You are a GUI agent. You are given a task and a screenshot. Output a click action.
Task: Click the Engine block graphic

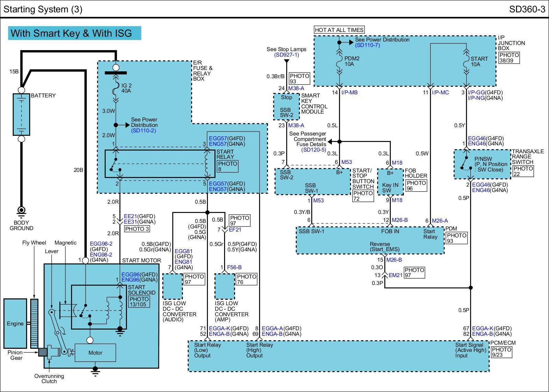15,323
